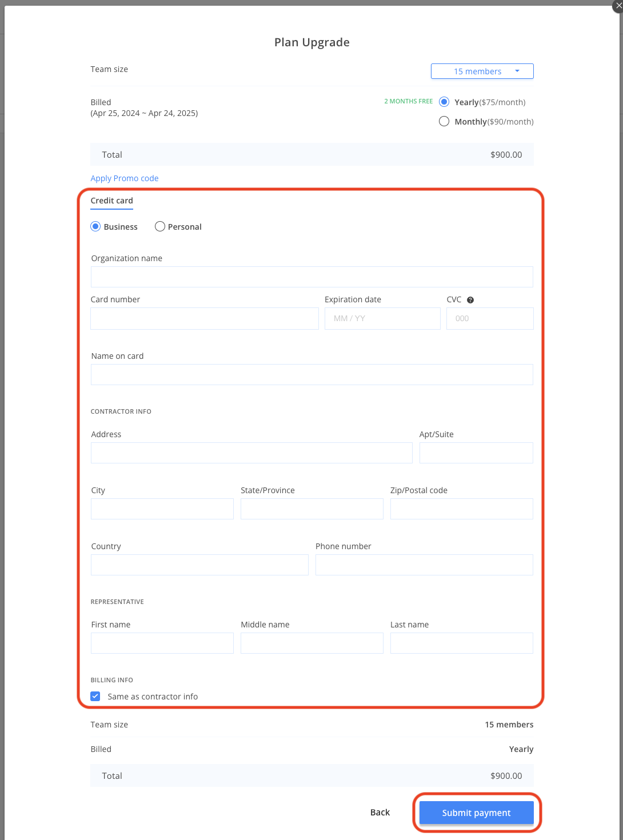Uncheck Same as contractor info

pos(95,696)
